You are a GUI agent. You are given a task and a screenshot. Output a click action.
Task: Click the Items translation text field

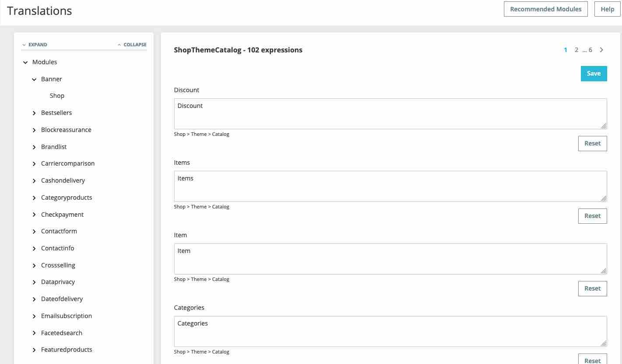[390, 186]
